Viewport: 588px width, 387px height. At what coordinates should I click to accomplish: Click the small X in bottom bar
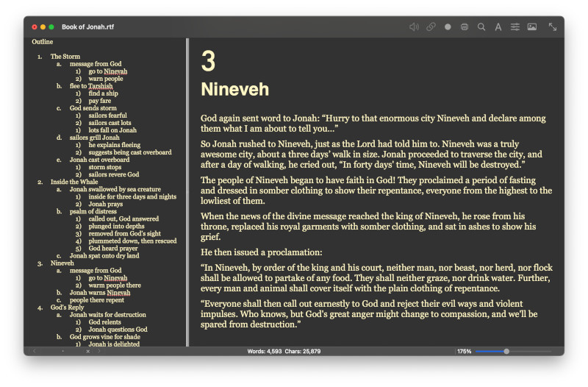(x=87, y=352)
